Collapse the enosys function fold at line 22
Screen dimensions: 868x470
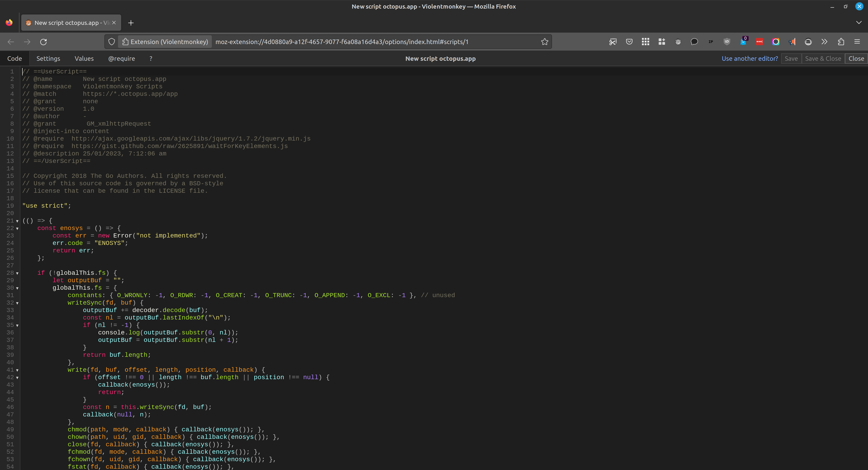tap(17, 228)
